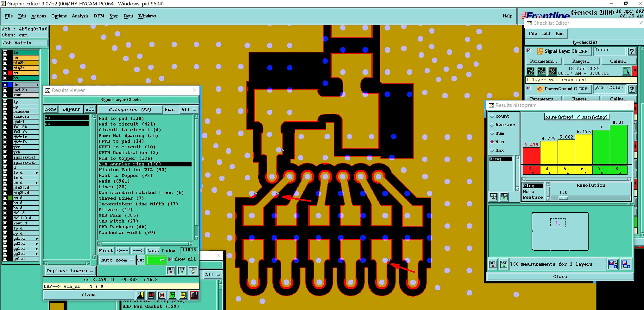Click ERF button of Signal Layer Checks
Image resolution: width=644 pixels, height=310 pixels.
[x=584, y=51]
